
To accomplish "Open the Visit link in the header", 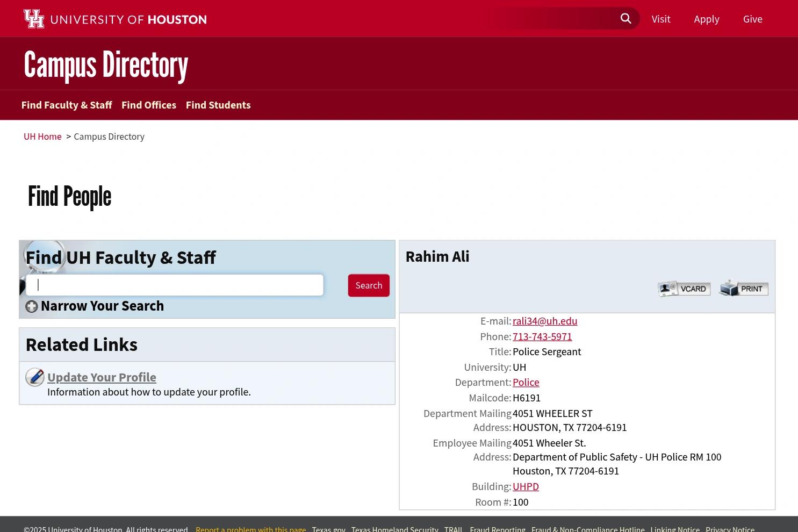I will tap(660, 19).
